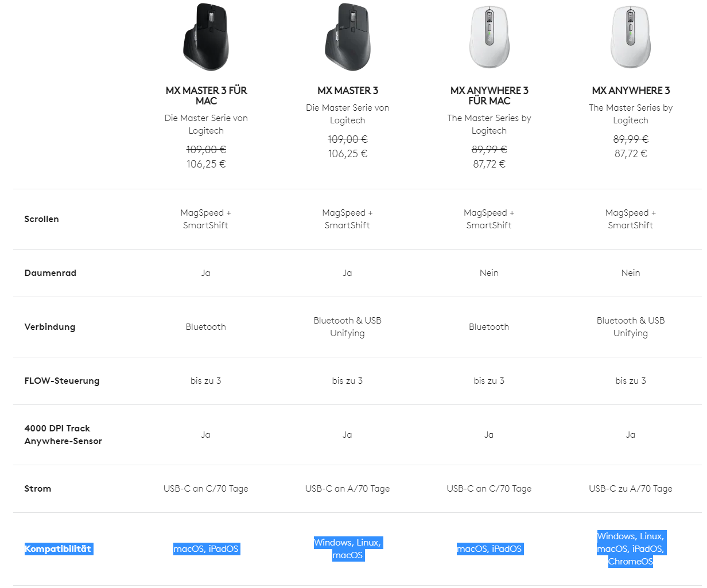Image resolution: width=707 pixels, height=588 pixels.
Task: Click the Scrollen row label
Action: coord(41,219)
